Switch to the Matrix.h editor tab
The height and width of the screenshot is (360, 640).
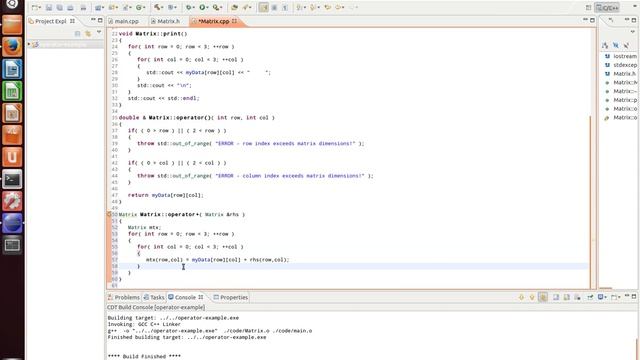pyautogui.click(x=165, y=21)
